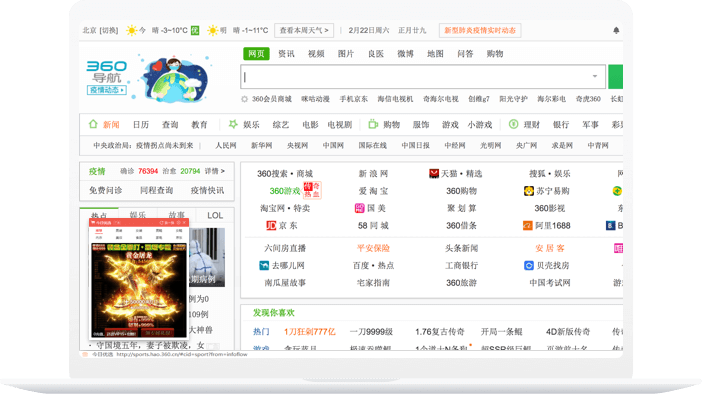Image resolution: width=702 pixels, height=394 pixels.
Task: Click the 疫情动态 button under logo
Action: coord(107,90)
